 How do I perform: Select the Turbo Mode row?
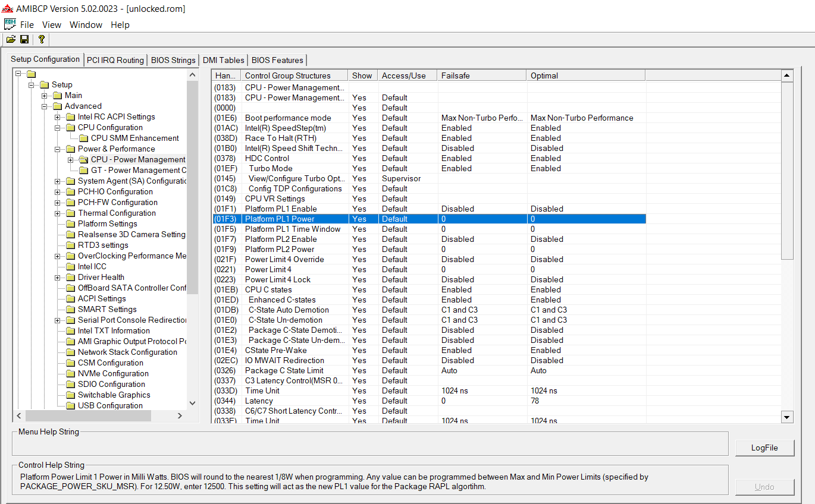pos(429,169)
